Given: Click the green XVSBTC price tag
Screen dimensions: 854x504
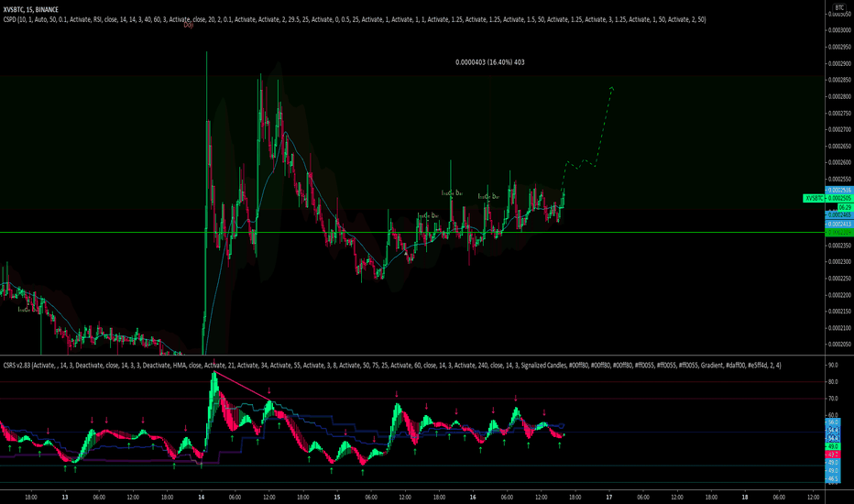Looking at the screenshot, I should (814, 198).
